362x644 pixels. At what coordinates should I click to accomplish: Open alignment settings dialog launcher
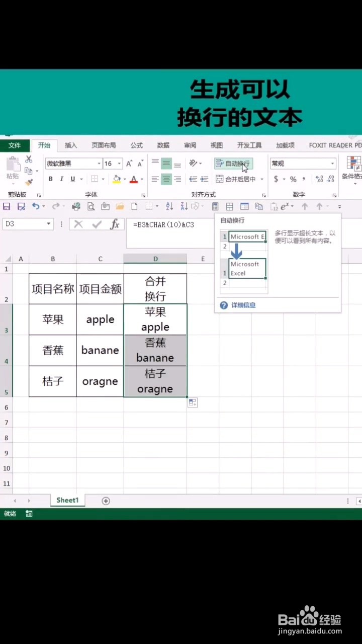264,195
